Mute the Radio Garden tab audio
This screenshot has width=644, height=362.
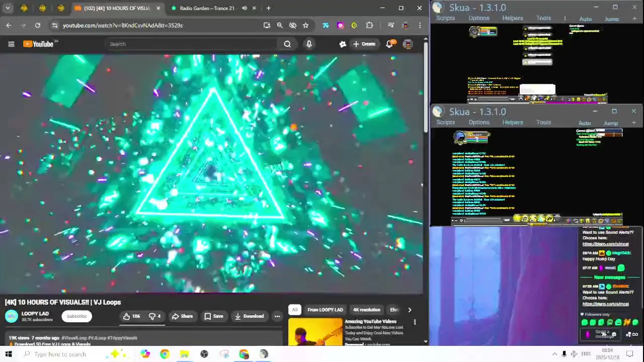click(244, 8)
